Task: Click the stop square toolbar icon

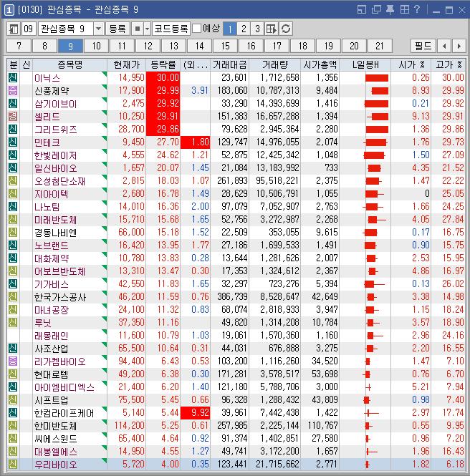Action: pos(138,29)
